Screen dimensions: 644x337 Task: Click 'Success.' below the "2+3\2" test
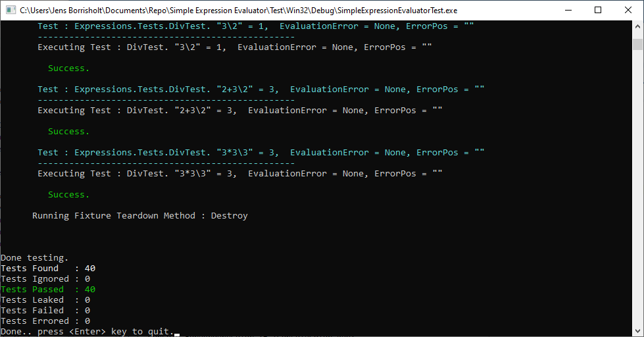68,132
